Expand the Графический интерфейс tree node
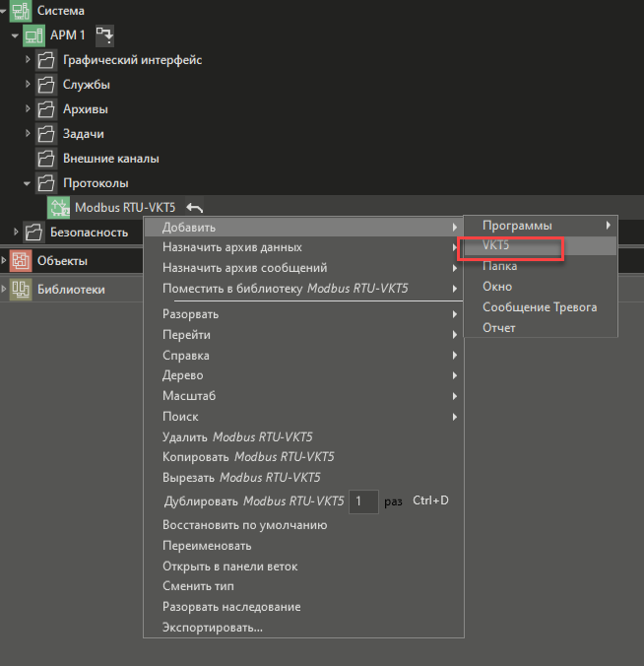644x666 pixels. click(x=29, y=60)
